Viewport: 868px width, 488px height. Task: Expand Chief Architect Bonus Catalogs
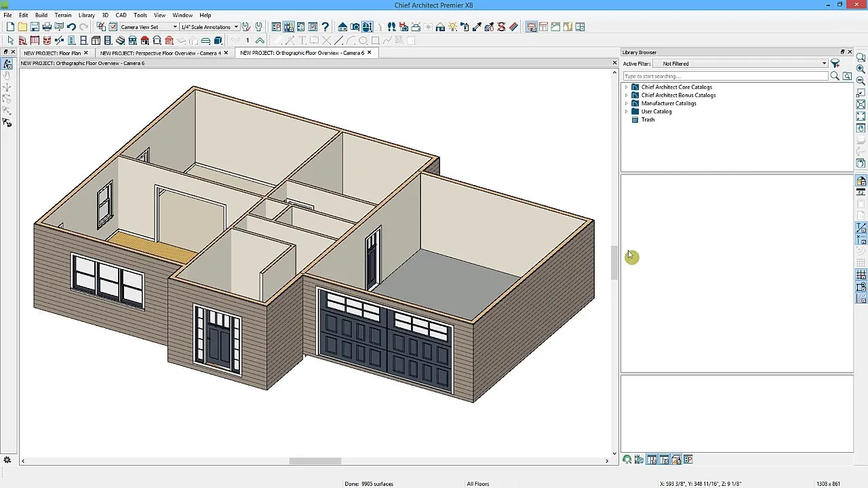626,95
